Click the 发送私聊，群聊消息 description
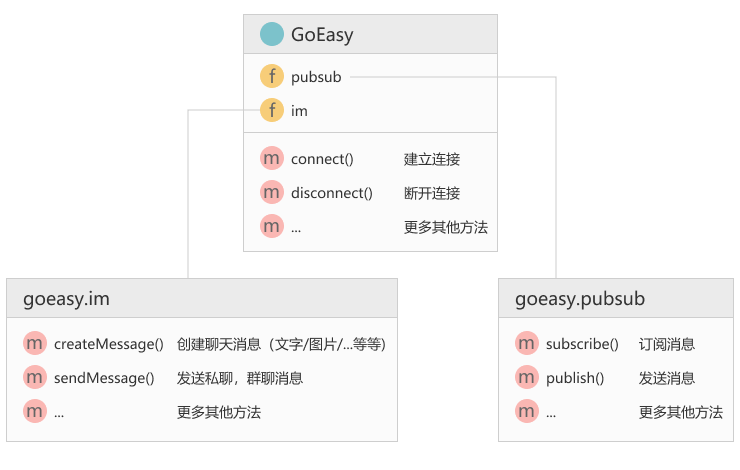 (x=240, y=378)
